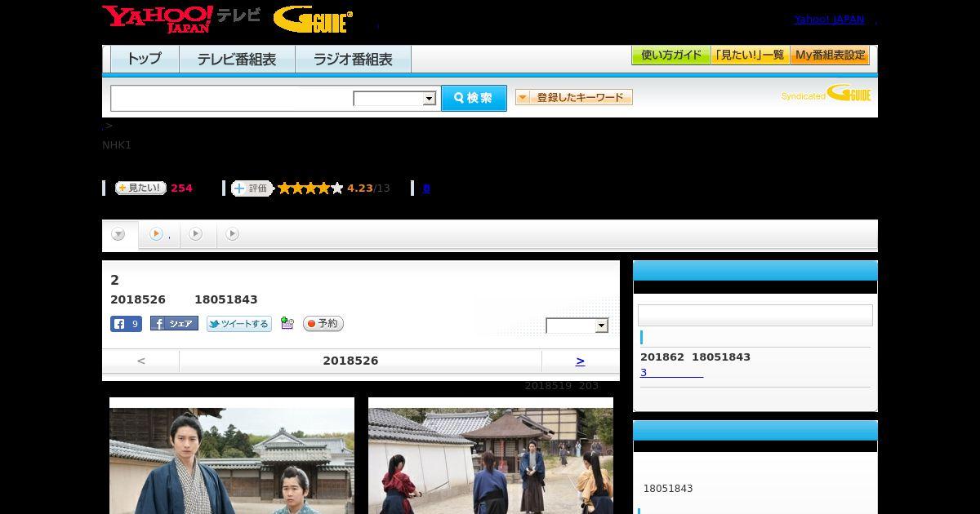
Task: Click the sidebar text 201862 18051843
Action: point(695,357)
